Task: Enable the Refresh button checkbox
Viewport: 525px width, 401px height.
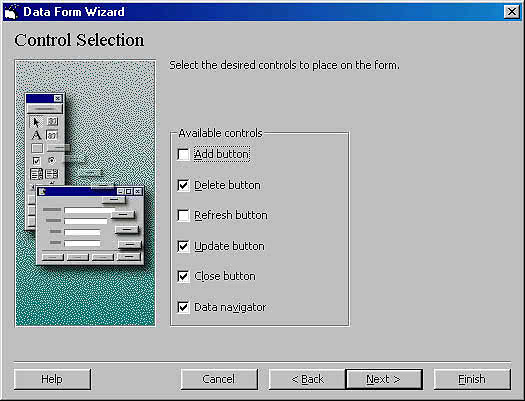Action: point(183,215)
